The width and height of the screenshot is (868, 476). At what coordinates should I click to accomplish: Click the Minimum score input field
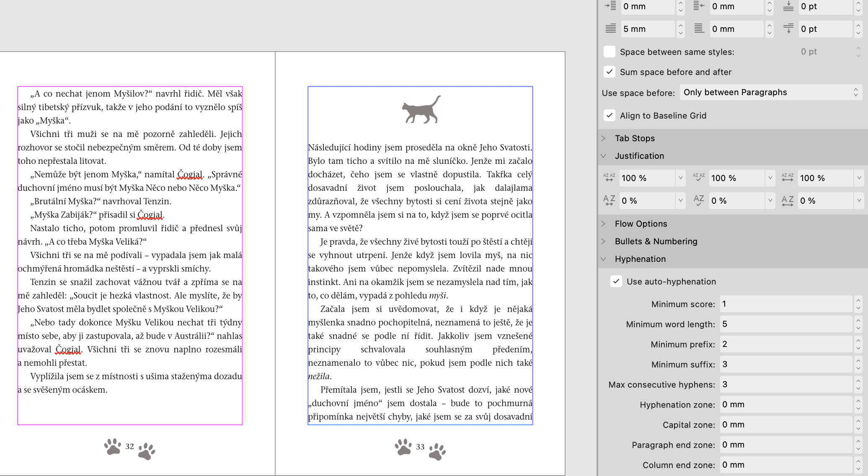point(786,304)
